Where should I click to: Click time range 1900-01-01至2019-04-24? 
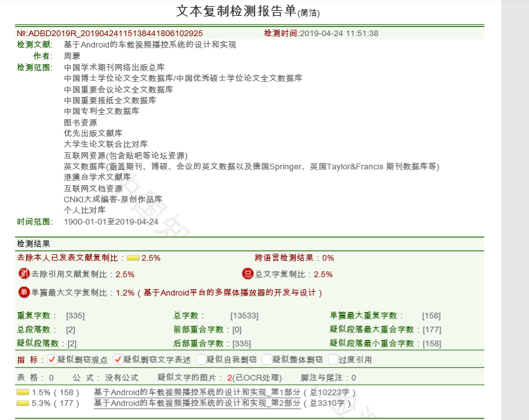pyautogui.click(x=111, y=221)
